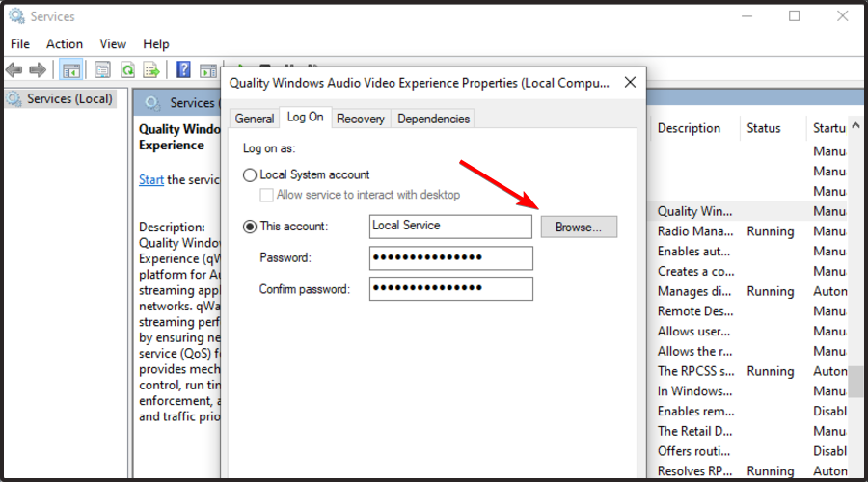Click the Export List toolbar icon
Image resolution: width=868 pixels, height=482 pixels.
click(x=151, y=70)
